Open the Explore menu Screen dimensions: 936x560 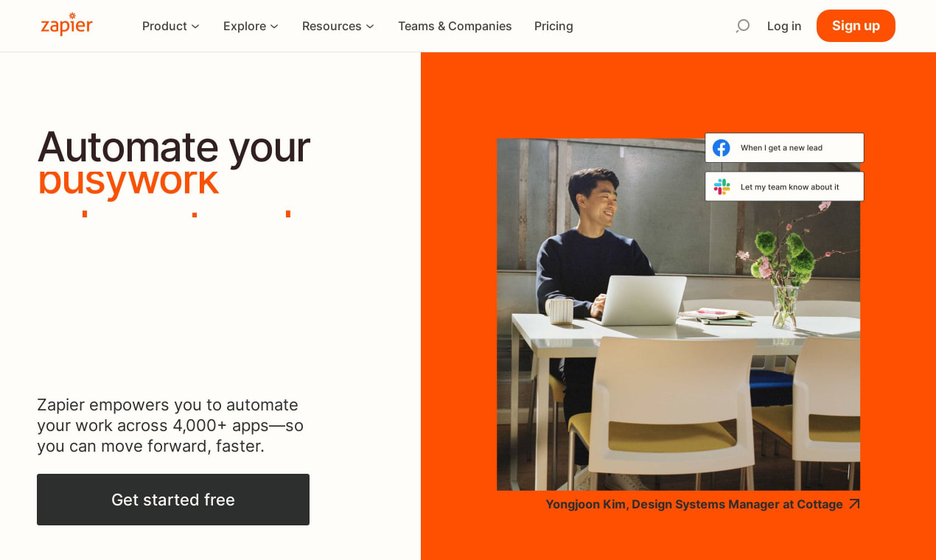click(251, 26)
